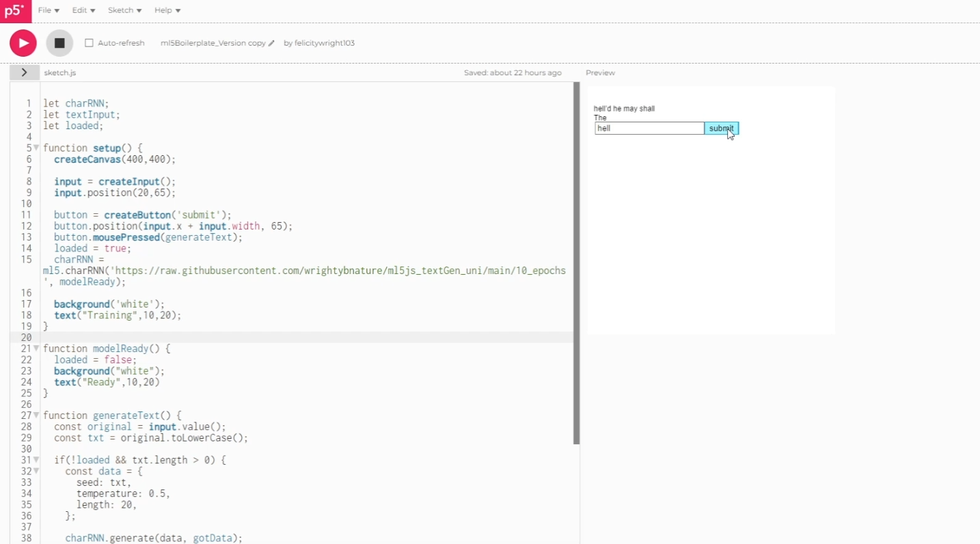Click the length: 20 line
This screenshot has height=544, width=980.
(107, 505)
